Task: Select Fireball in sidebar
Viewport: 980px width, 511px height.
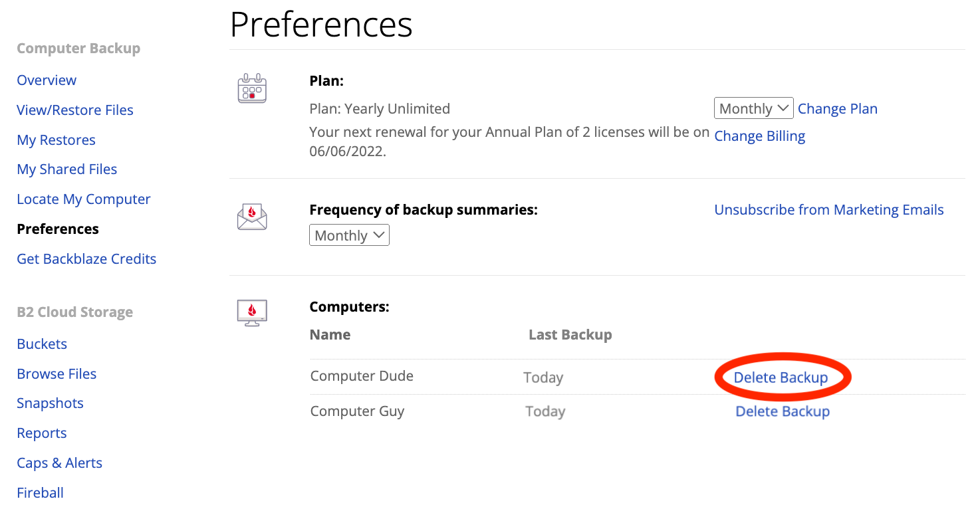Action: [40, 493]
